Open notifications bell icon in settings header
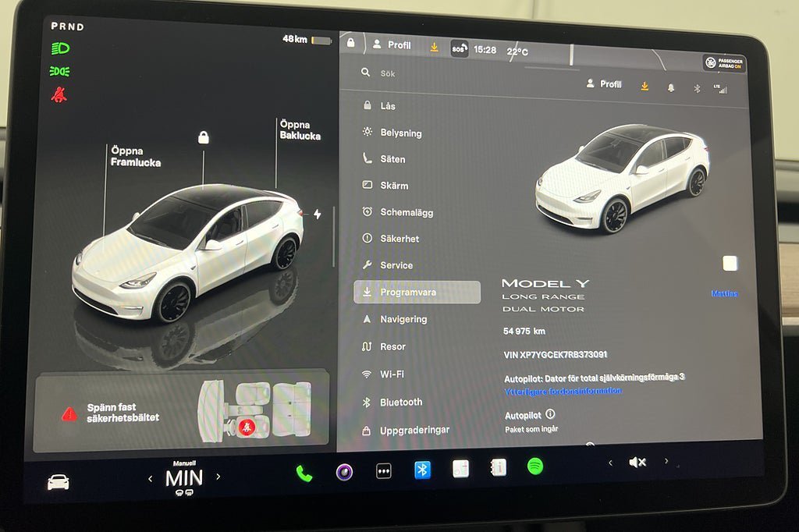Image resolution: width=799 pixels, height=532 pixels. 671,87
